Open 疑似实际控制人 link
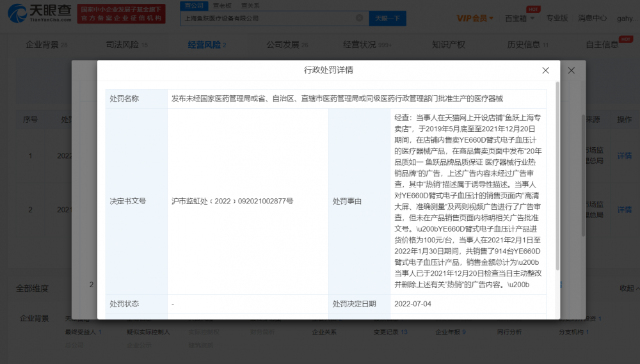 (148, 332)
